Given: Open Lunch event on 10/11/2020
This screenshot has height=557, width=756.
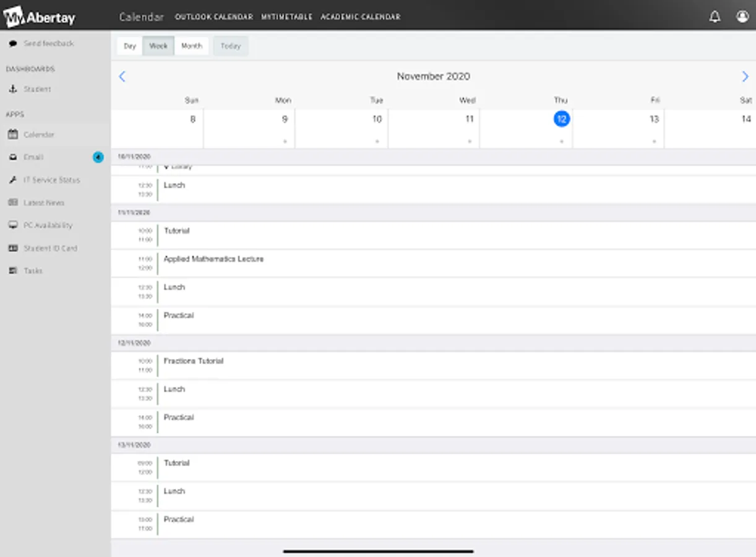Looking at the screenshot, I should 433,190.
